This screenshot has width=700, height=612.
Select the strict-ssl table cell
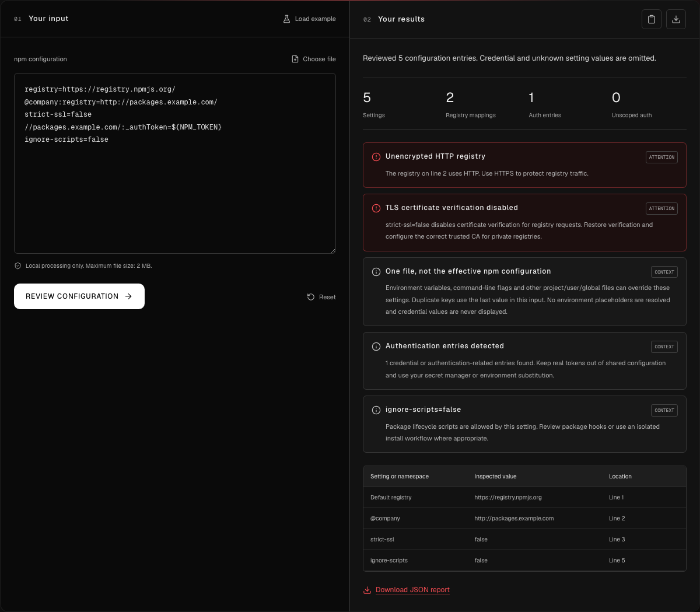[382, 540]
